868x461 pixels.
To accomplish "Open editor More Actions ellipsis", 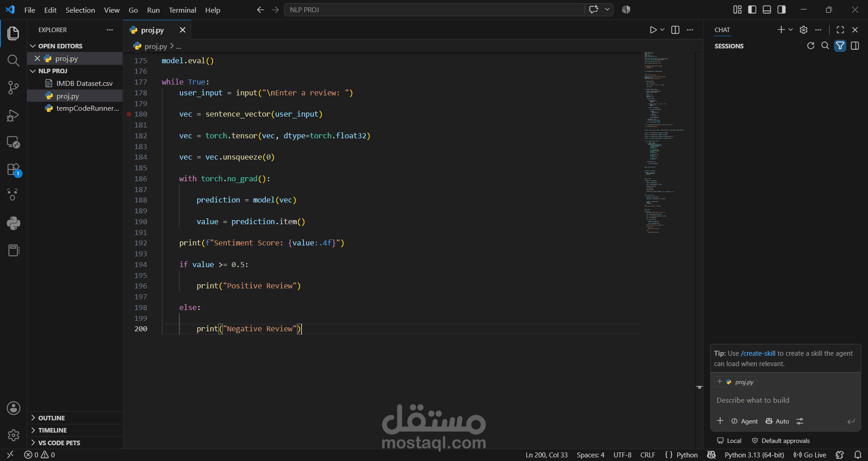I will (x=690, y=30).
